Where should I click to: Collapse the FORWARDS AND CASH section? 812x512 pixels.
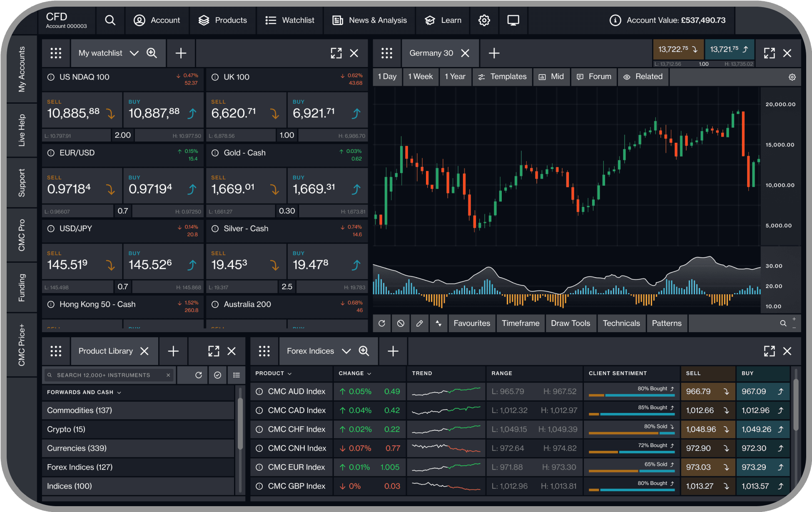pyautogui.click(x=119, y=392)
